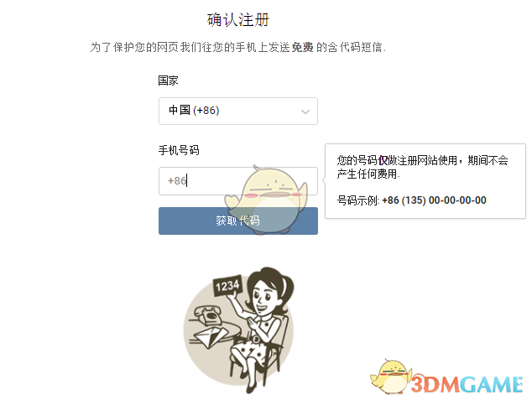Click the 获取代码 button
532x400 pixels.
(x=237, y=221)
